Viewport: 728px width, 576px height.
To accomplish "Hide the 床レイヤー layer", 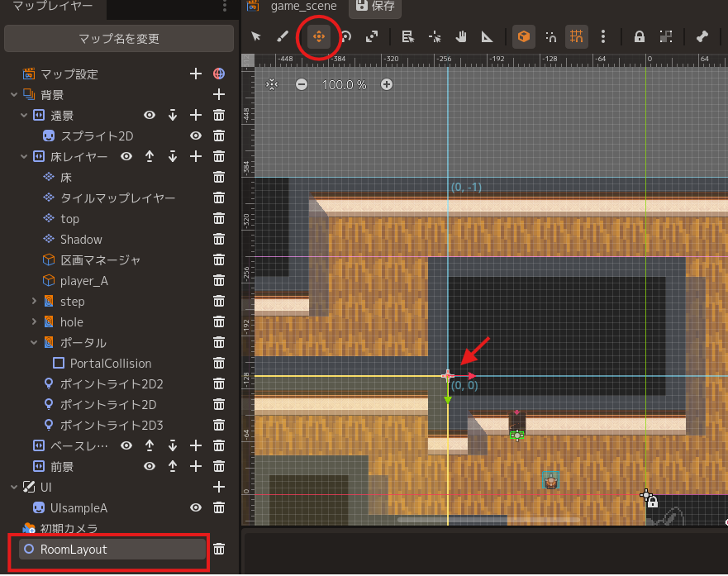I will [x=126, y=156].
